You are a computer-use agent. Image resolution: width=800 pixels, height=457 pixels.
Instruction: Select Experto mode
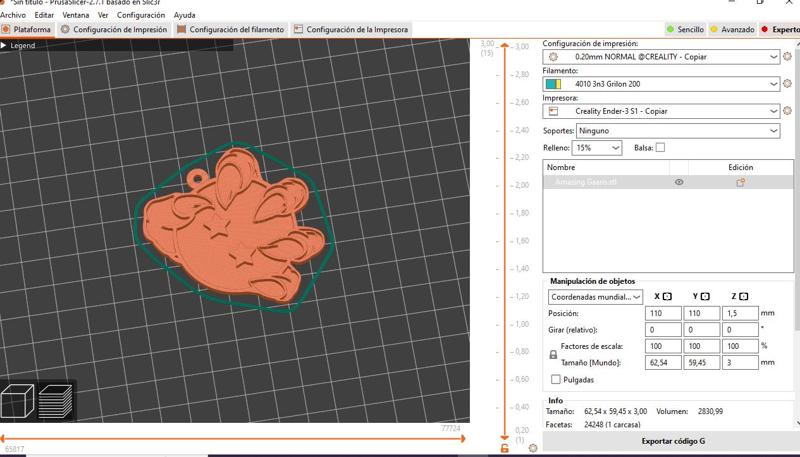click(x=780, y=30)
